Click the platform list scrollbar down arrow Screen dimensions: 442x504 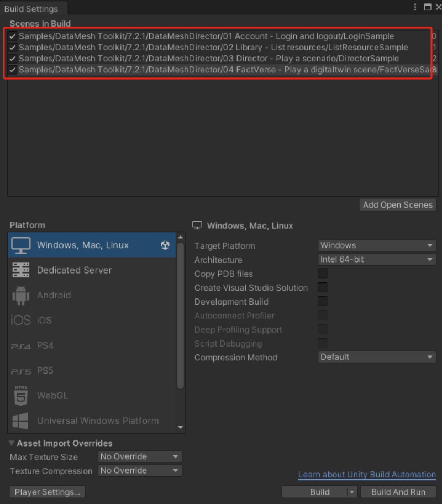180,428
